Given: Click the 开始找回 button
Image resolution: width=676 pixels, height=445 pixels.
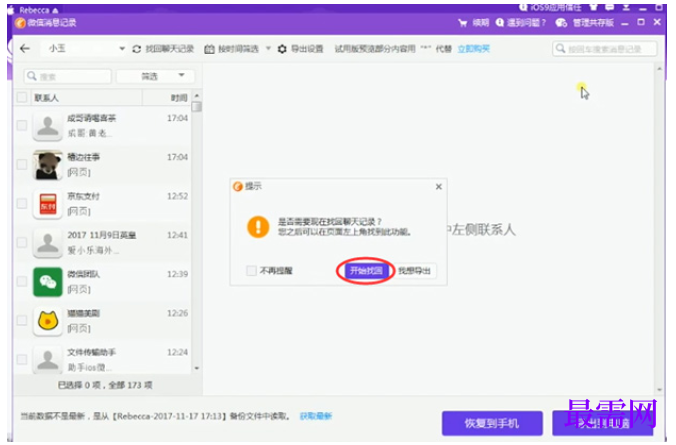Looking at the screenshot, I should 366,271.
